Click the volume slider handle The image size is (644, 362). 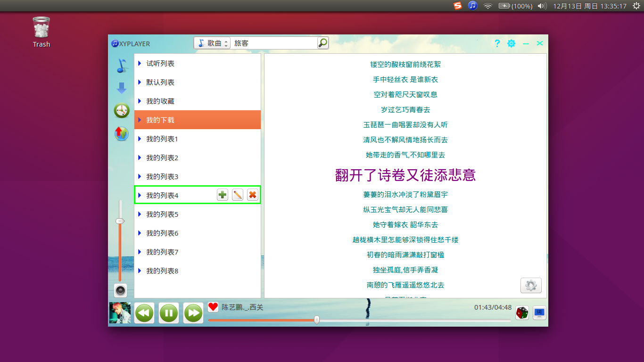click(120, 221)
